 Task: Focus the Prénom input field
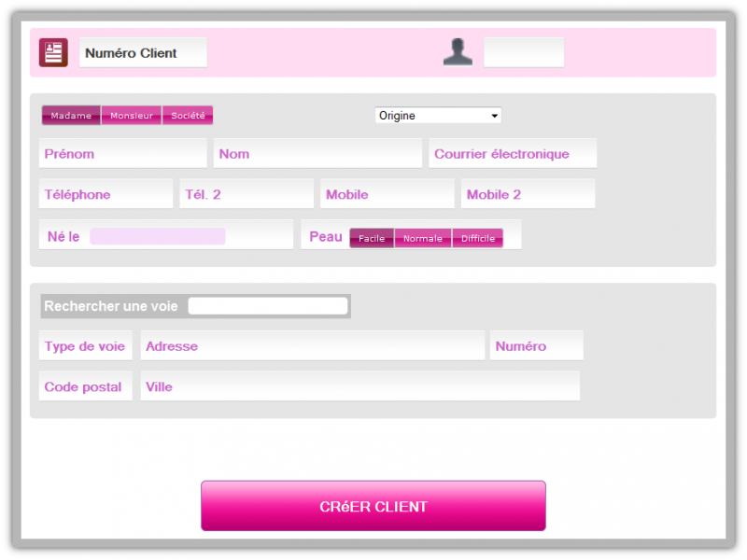click(x=122, y=153)
